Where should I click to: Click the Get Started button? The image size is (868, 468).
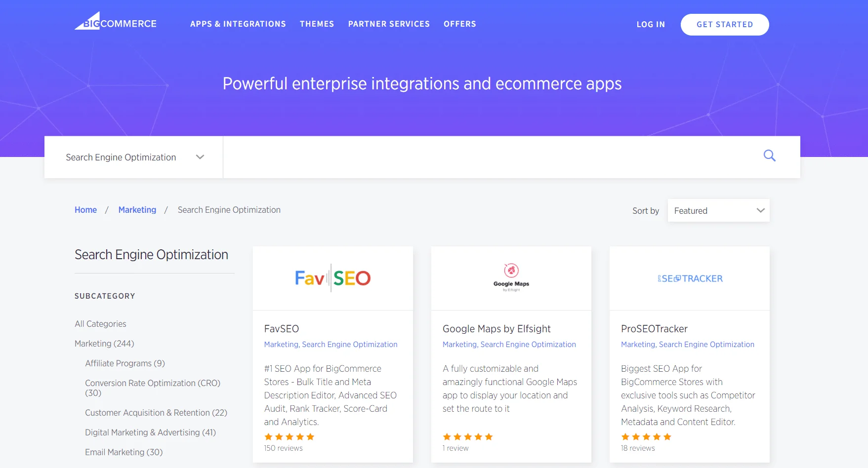725,25
